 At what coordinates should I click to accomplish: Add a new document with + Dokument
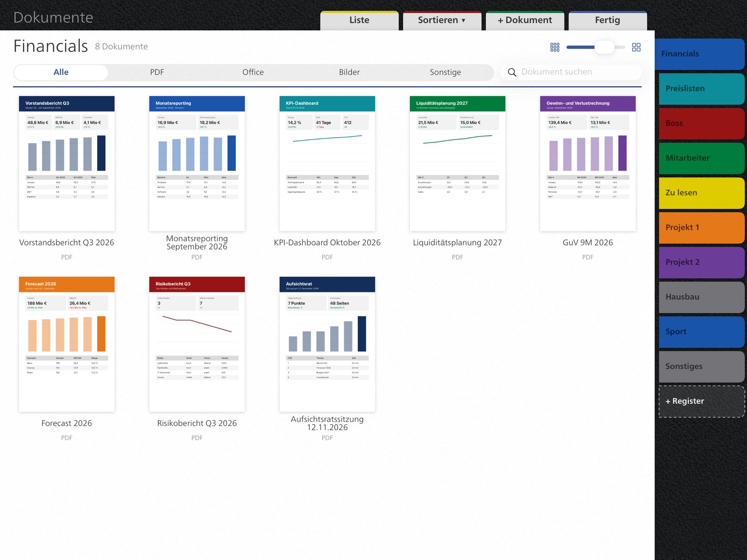(x=525, y=20)
